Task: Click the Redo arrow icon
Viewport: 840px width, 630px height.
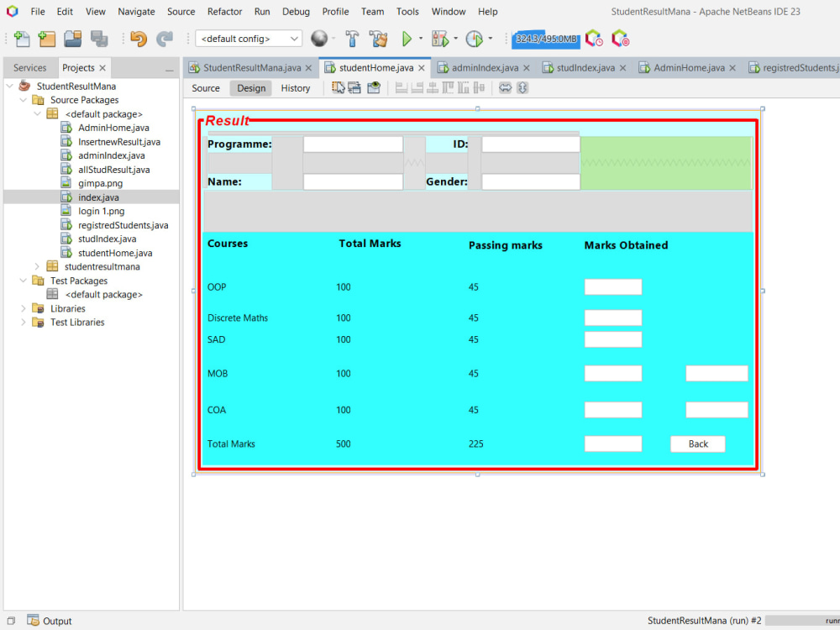Action: click(165, 39)
